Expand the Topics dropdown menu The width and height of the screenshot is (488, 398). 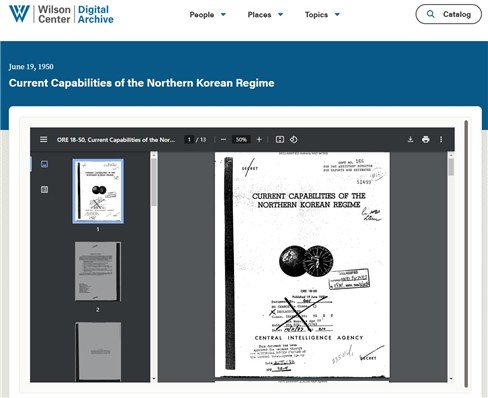(322, 15)
